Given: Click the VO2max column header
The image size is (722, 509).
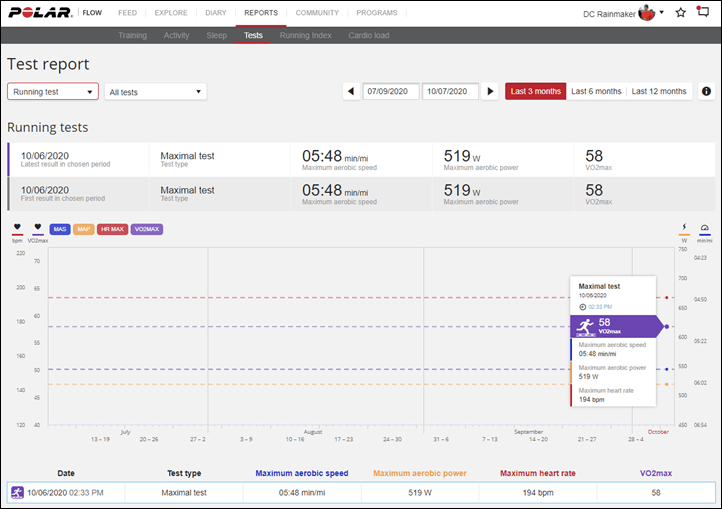Looking at the screenshot, I should 656,473.
